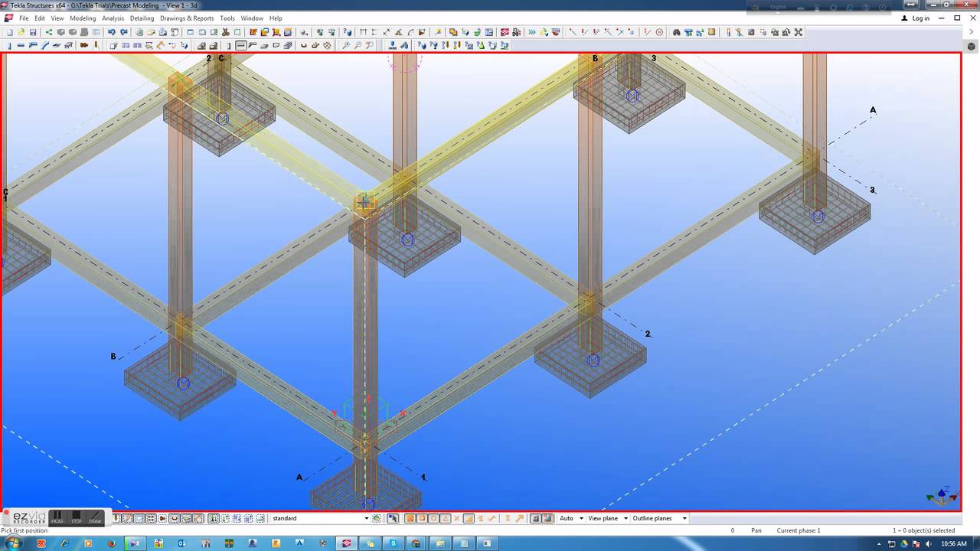Select the Undo icon on the toolbar
The image size is (980, 551).
113,32
